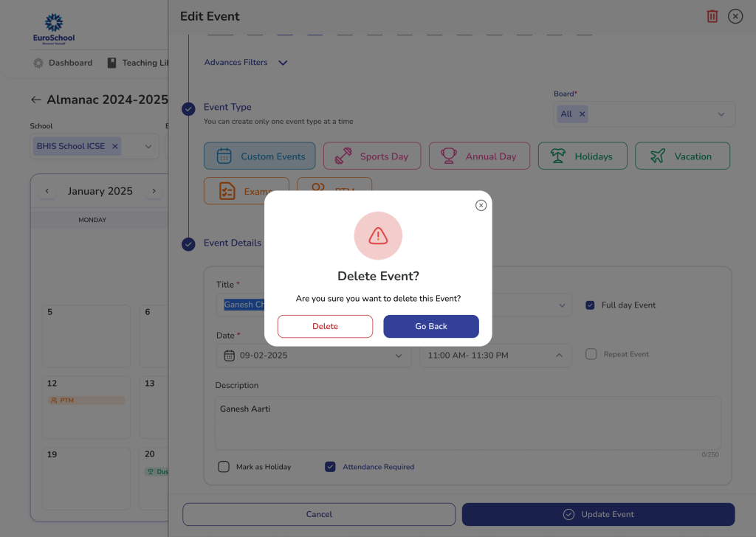Remove BHIS School ICSE tag
The width and height of the screenshot is (756, 537).
[x=114, y=146]
